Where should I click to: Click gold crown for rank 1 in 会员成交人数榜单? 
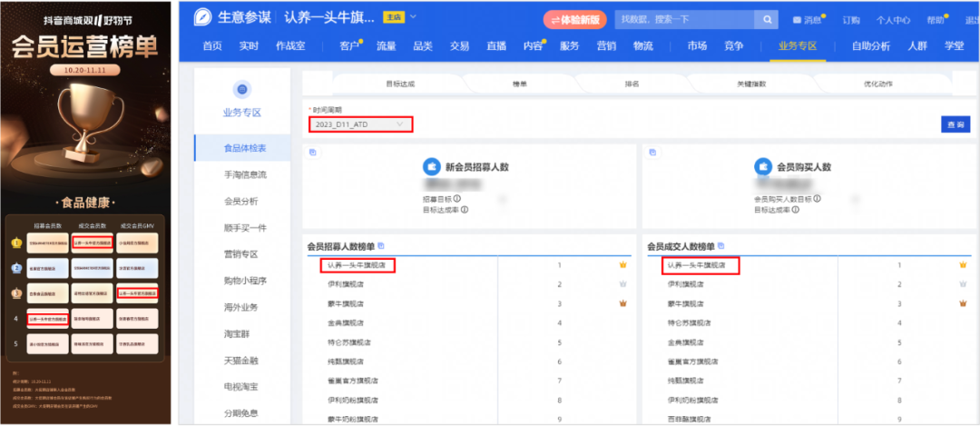click(x=963, y=265)
